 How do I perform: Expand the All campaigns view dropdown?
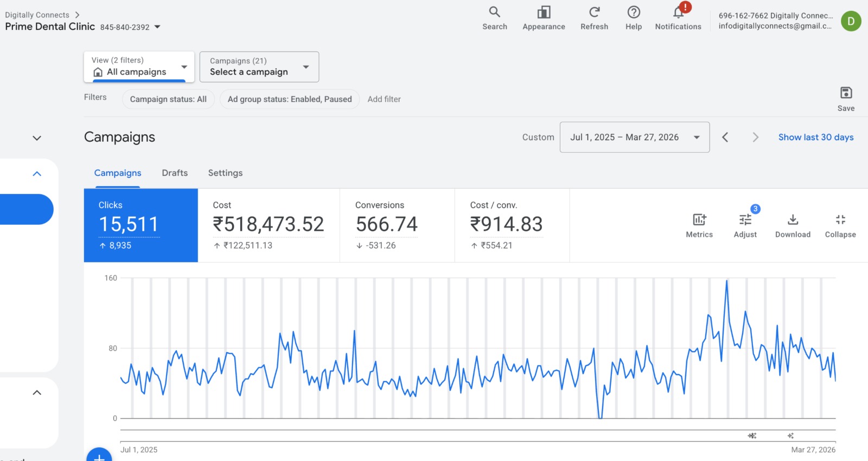[x=139, y=67]
